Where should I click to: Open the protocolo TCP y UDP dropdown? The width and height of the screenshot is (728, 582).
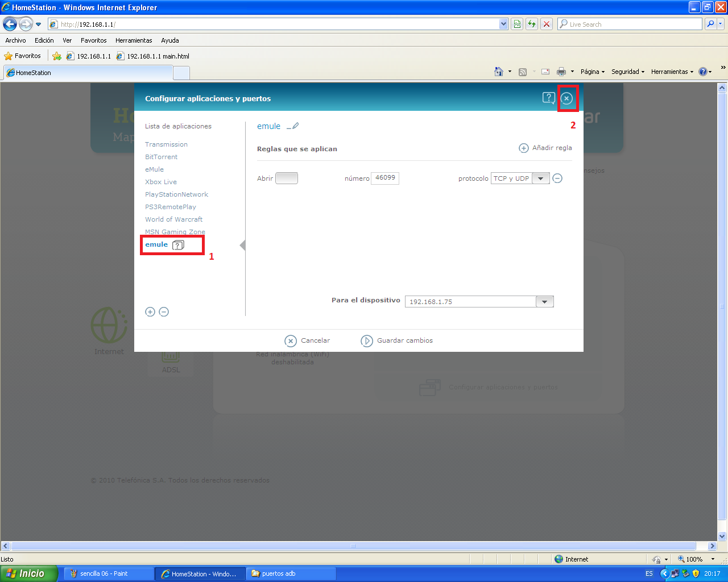pyautogui.click(x=540, y=178)
